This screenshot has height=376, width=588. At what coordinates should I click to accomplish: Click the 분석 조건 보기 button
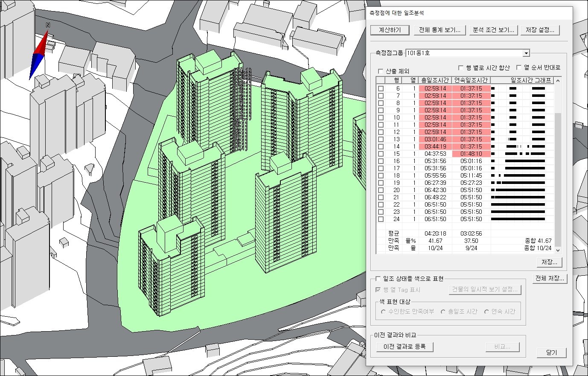click(493, 30)
